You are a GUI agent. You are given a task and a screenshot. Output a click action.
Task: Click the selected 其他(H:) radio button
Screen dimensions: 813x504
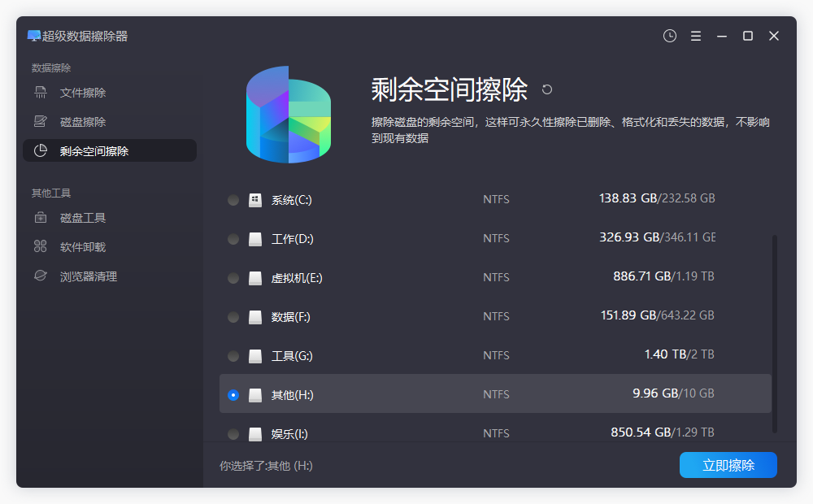[233, 395]
